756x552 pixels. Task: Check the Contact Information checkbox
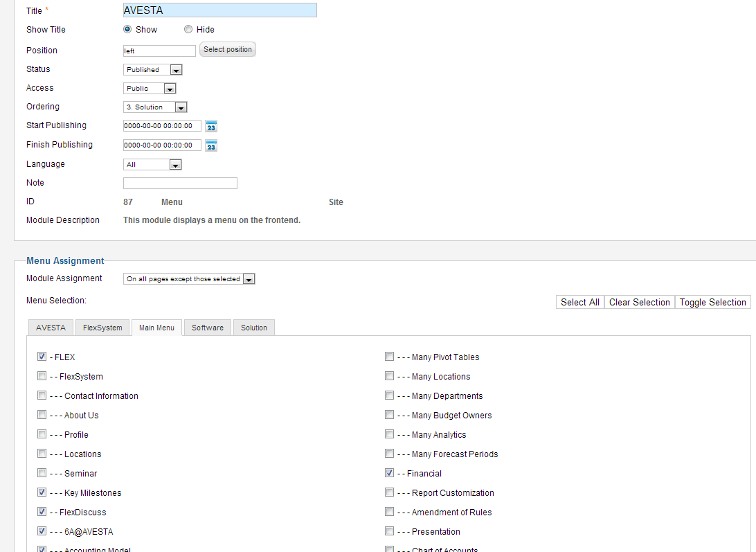click(42, 395)
